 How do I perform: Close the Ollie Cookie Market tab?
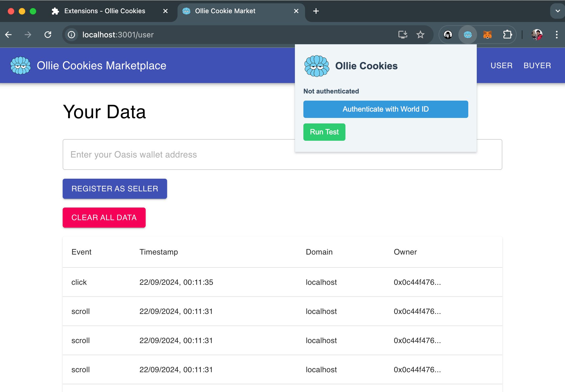[x=296, y=11]
